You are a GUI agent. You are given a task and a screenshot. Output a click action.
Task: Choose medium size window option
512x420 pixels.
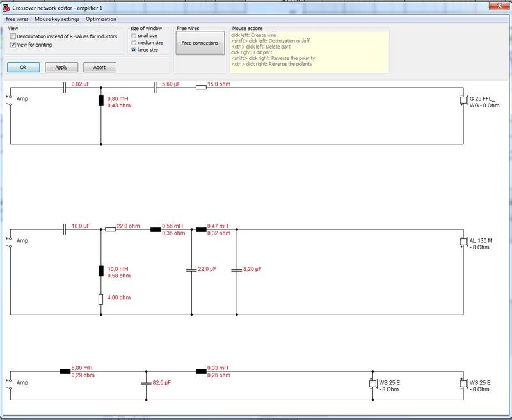coord(133,43)
